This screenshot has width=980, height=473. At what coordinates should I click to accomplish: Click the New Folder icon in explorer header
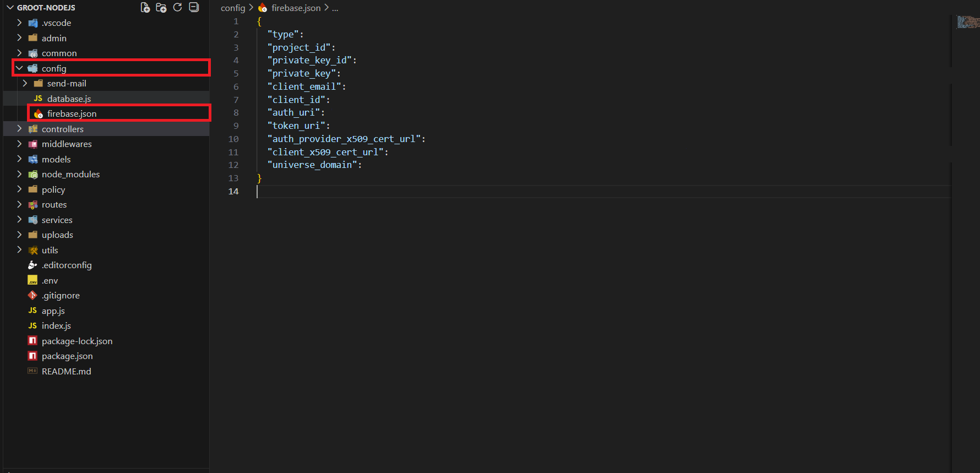(161, 8)
